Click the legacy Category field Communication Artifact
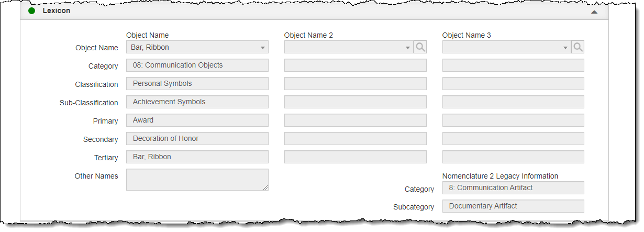644x232 pixels. coord(513,187)
